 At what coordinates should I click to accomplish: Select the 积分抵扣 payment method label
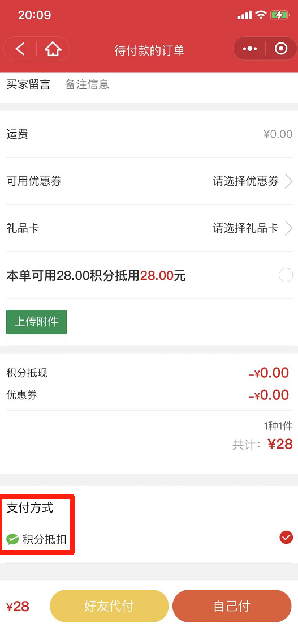click(x=44, y=539)
